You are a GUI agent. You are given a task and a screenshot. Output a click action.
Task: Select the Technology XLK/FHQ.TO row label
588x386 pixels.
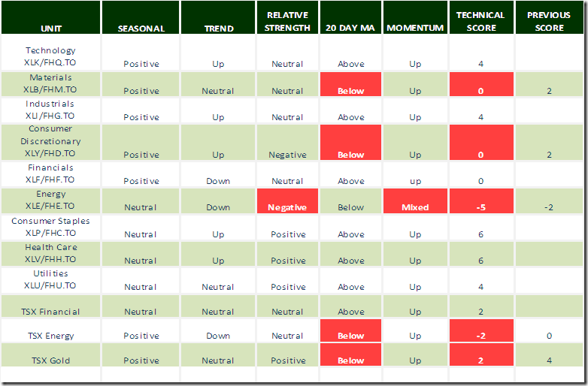[x=50, y=57]
